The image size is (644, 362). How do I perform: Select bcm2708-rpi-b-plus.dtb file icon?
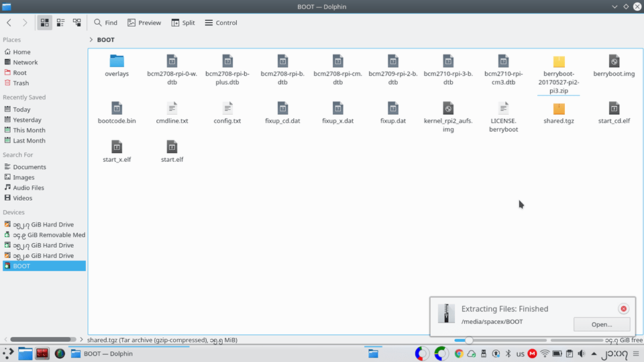click(227, 61)
